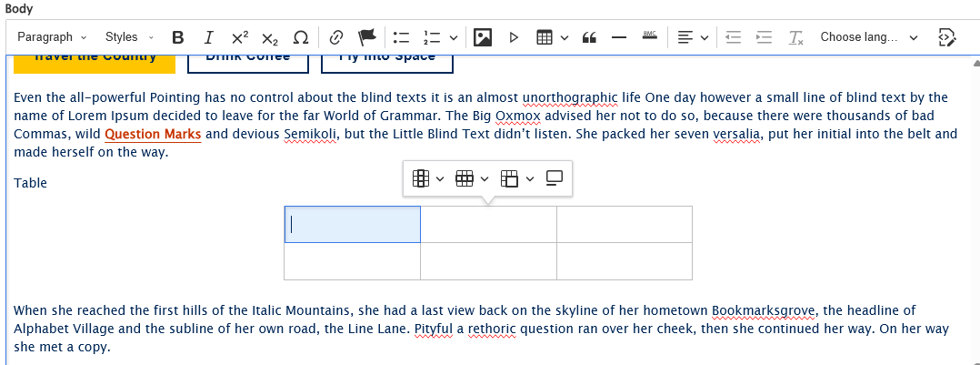Image resolution: width=980 pixels, height=365 pixels.
Task: Apply subscript formatting
Action: point(270,37)
